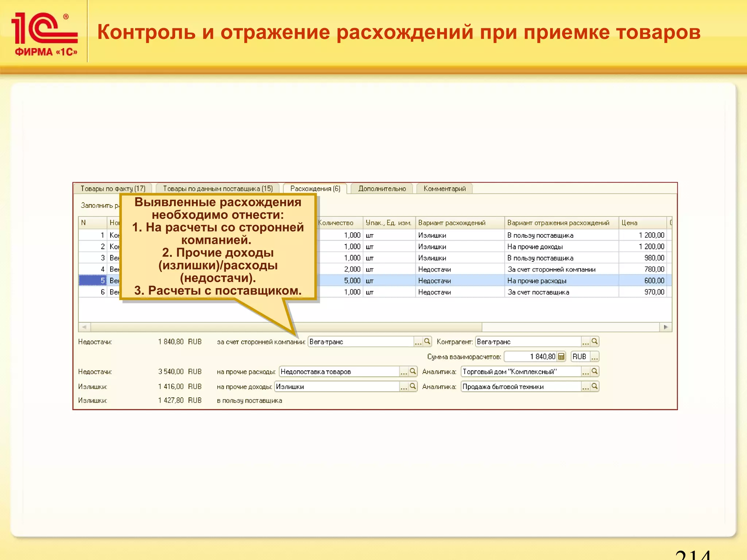The image size is (747, 560).
Task: Click the right arrow of horizontal scrollbar
Action: (x=666, y=327)
